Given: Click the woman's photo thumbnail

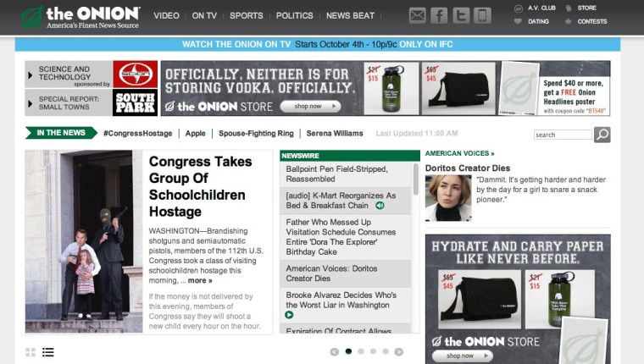Looking at the screenshot, I should (x=448, y=198).
